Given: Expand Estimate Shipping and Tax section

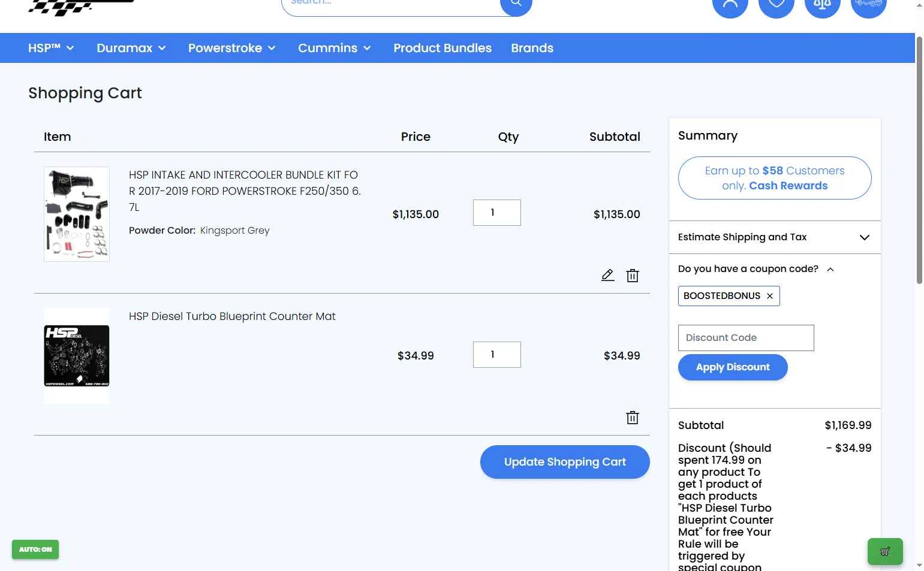Looking at the screenshot, I should click(x=774, y=237).
